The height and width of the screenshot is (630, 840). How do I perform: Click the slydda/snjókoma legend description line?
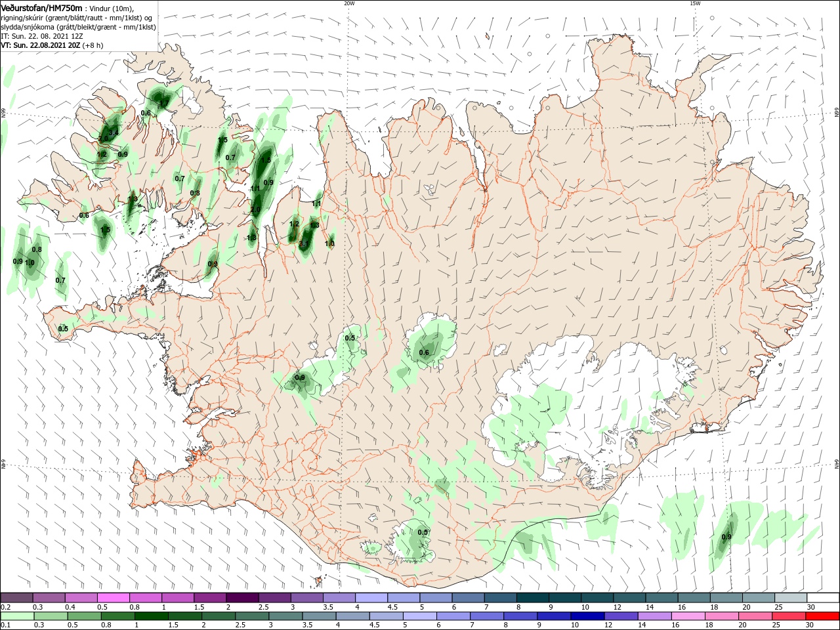pyautogui.click(x=78, y=27)
